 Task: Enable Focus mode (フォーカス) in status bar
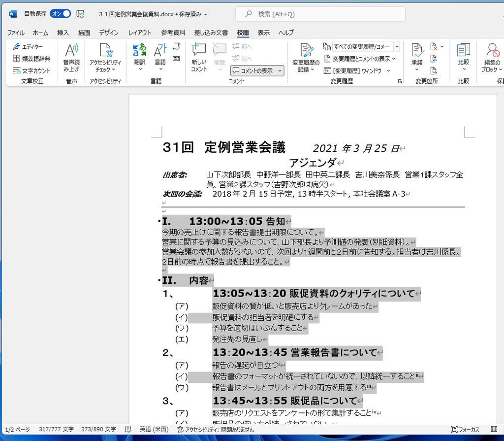click(465, 429)
